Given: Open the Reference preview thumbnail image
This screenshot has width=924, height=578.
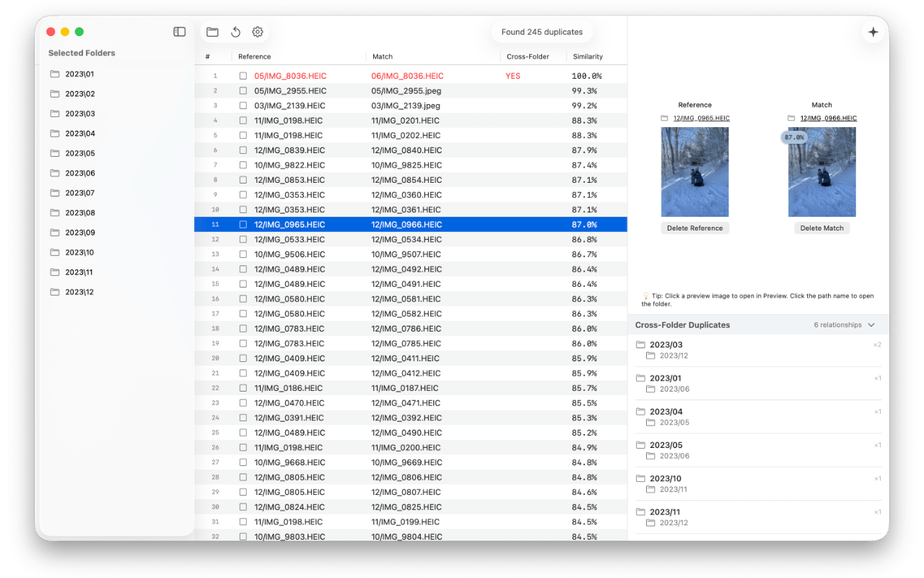Looking at the screenshot, I should pyautogui.click(x=694, y=172).
